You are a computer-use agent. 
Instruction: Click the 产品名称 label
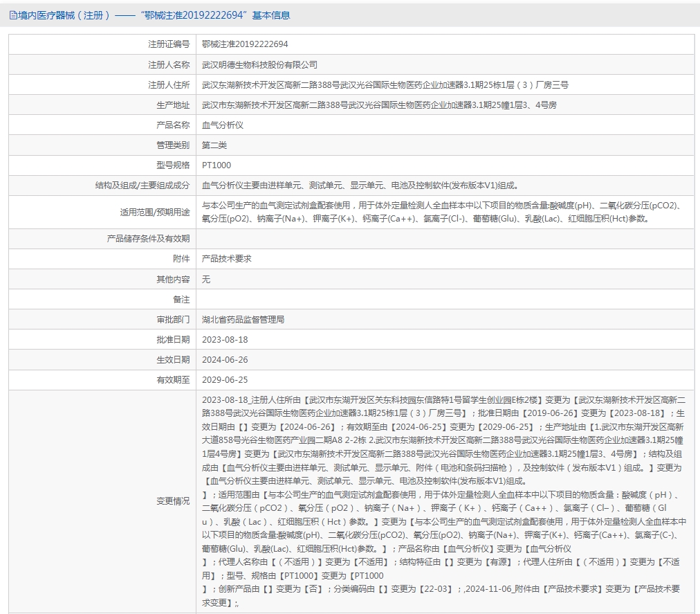point(173,125)
